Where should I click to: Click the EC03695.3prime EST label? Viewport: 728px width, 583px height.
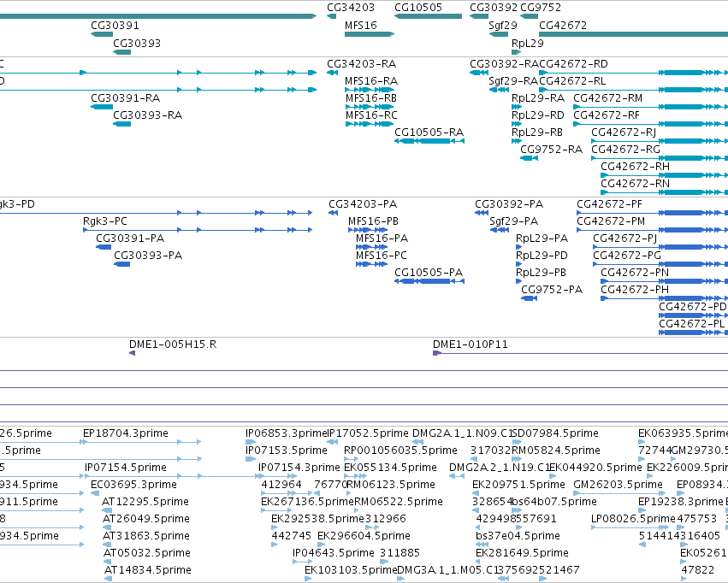(x=133, y=485)
